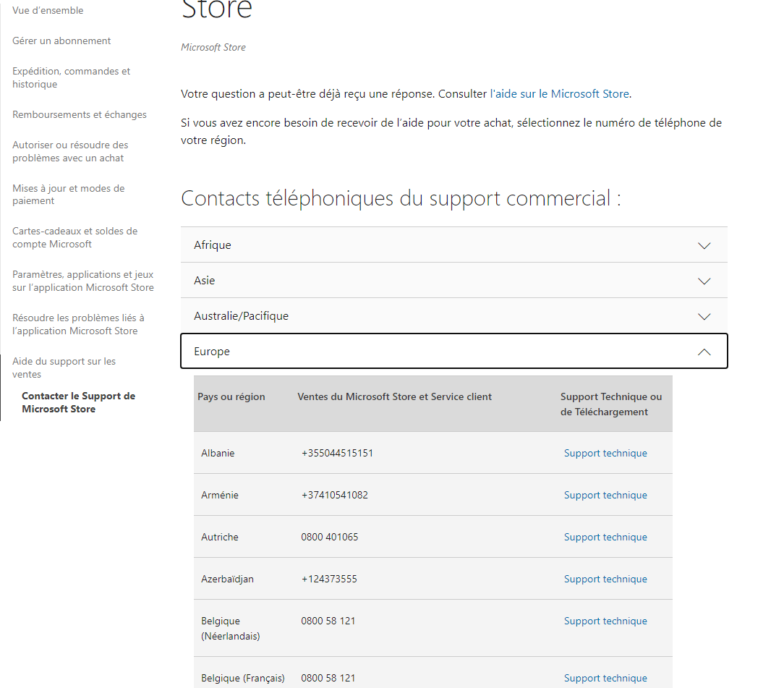This screenshot has height=688, width=784.
Task: Click the Azerbaïdjan phone number +124373555
Action: pos(330,579)
